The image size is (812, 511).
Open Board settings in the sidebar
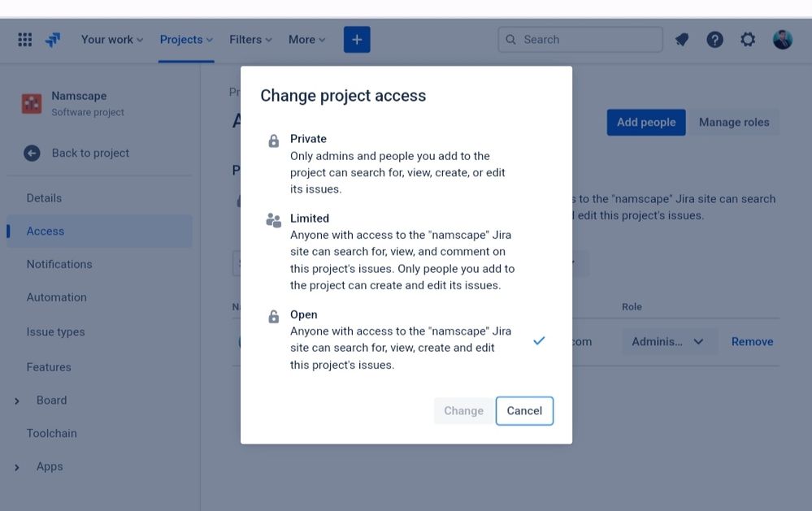click(x=52, y=401)
